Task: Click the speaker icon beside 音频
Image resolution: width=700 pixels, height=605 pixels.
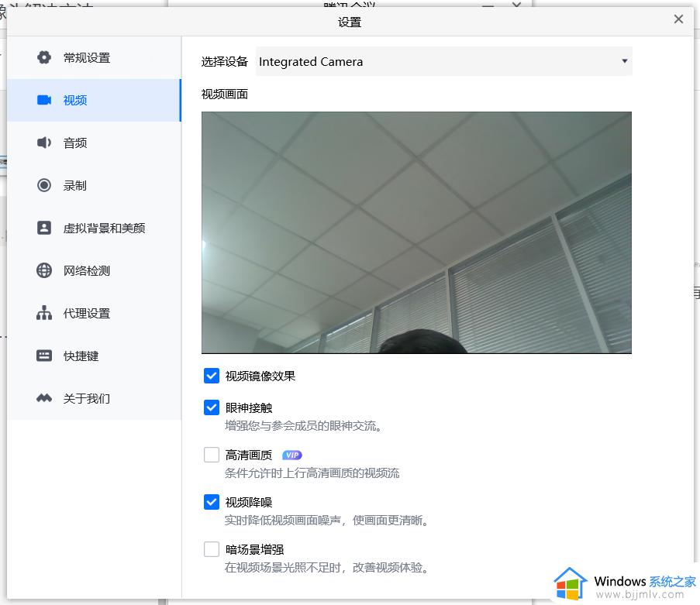Action: pos(43,143)
